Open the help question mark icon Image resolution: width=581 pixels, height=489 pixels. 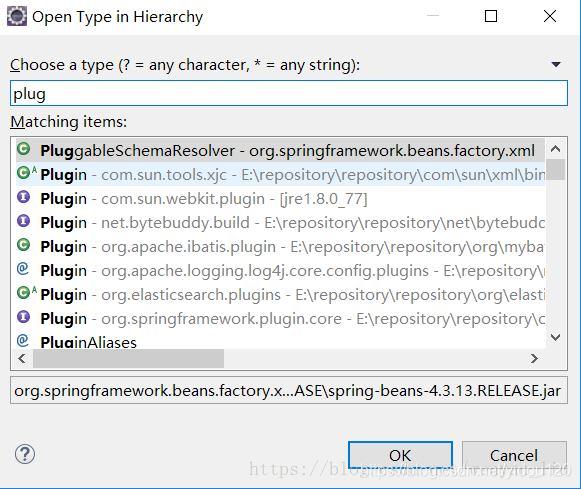coord(25,454)
